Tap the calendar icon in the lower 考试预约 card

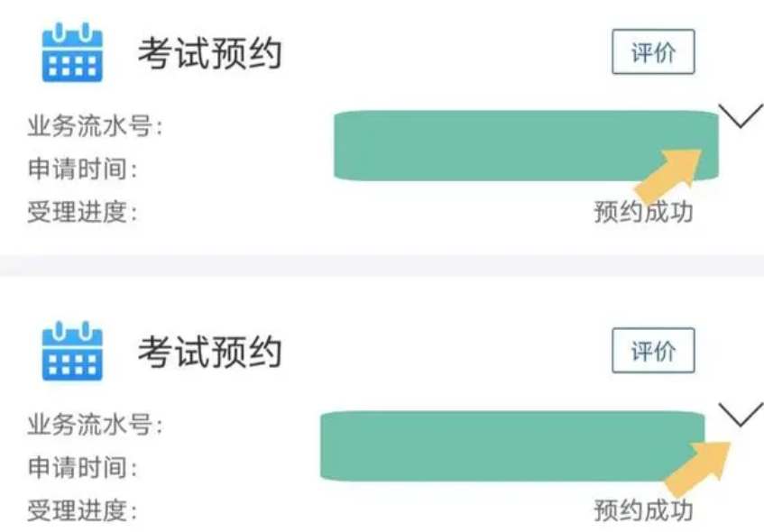(72, 351)
